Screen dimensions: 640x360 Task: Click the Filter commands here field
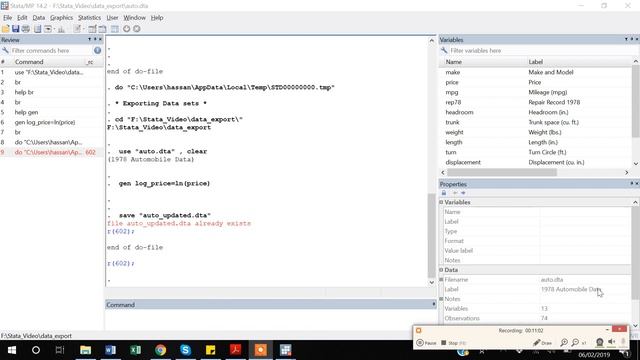[51, 51]
